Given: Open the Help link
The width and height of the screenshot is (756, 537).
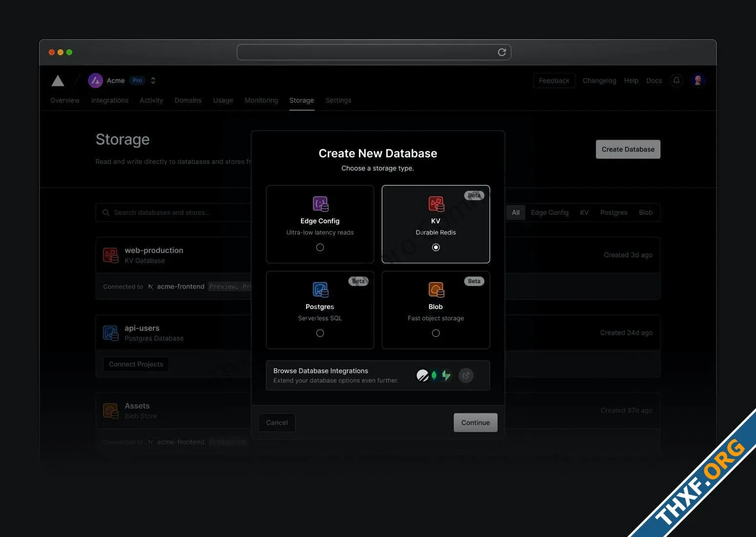Looking at the screenshot, I should (x=631, y=81).
